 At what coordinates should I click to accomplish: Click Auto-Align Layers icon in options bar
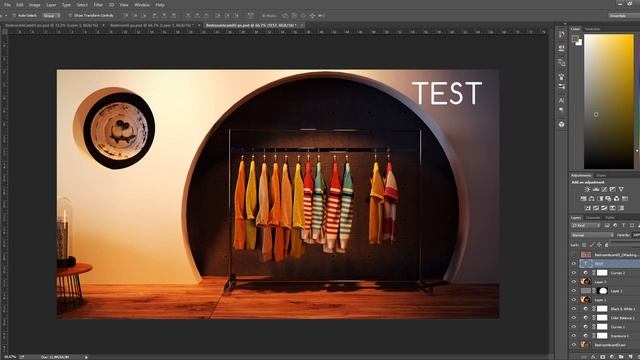click(251, 15)
